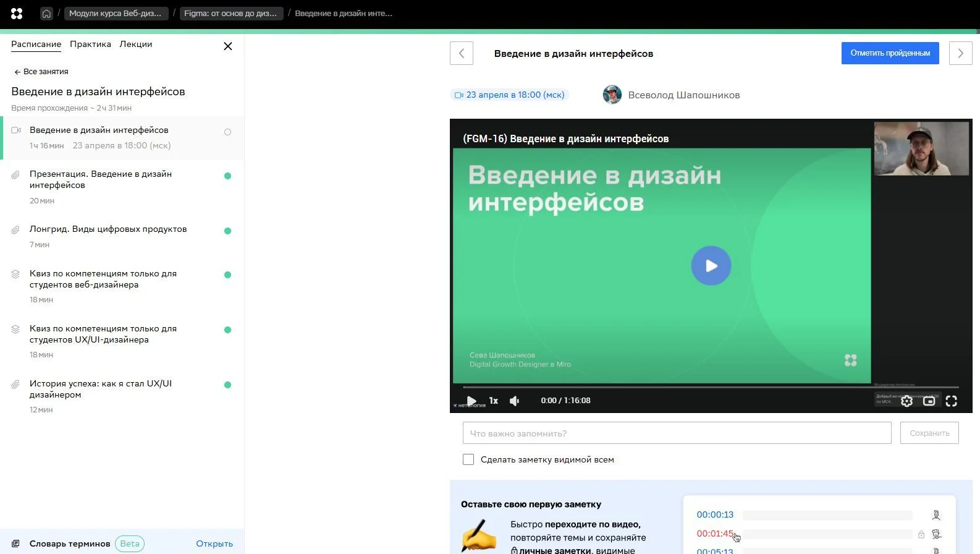The image size is (980, 554).
Task: Go to previous lesson arrow
Action: (462, 53)
